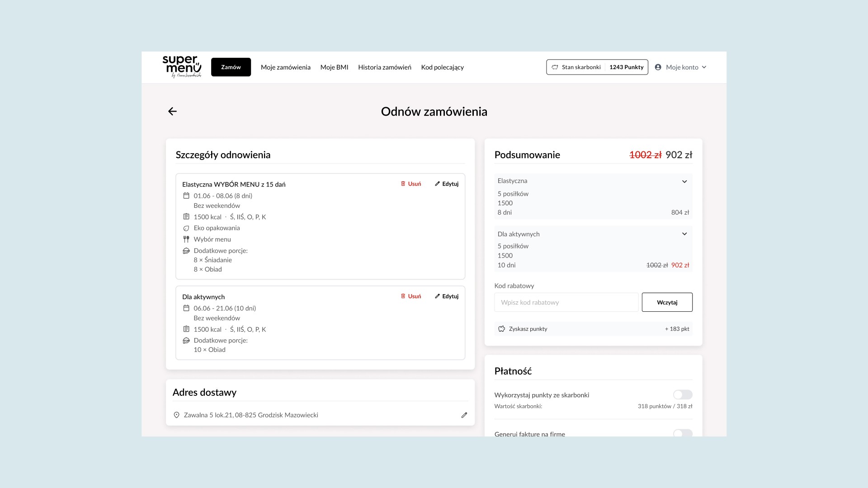Open Moje zamówienia menu item

(285, 67)
